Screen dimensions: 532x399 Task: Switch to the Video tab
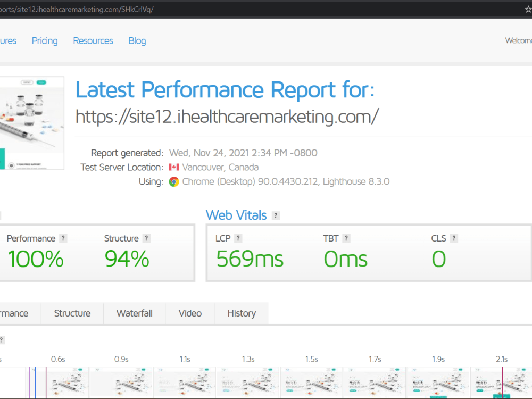pos(190,313)
